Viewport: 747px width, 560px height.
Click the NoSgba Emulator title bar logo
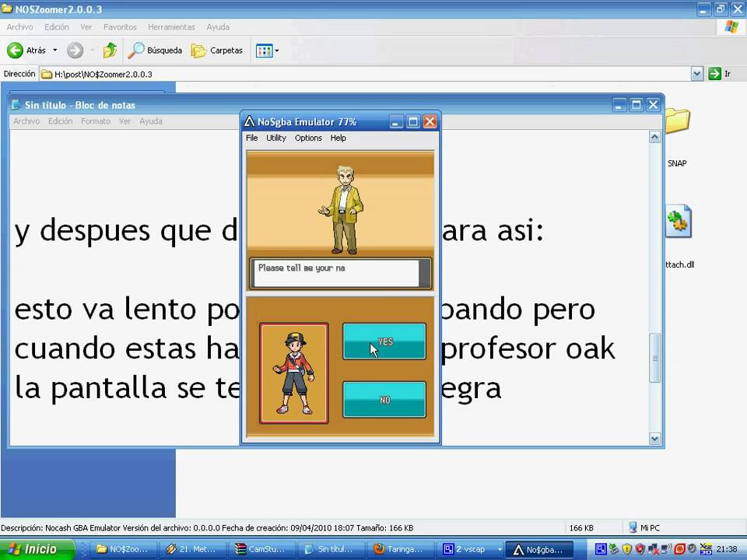[249, 122]
